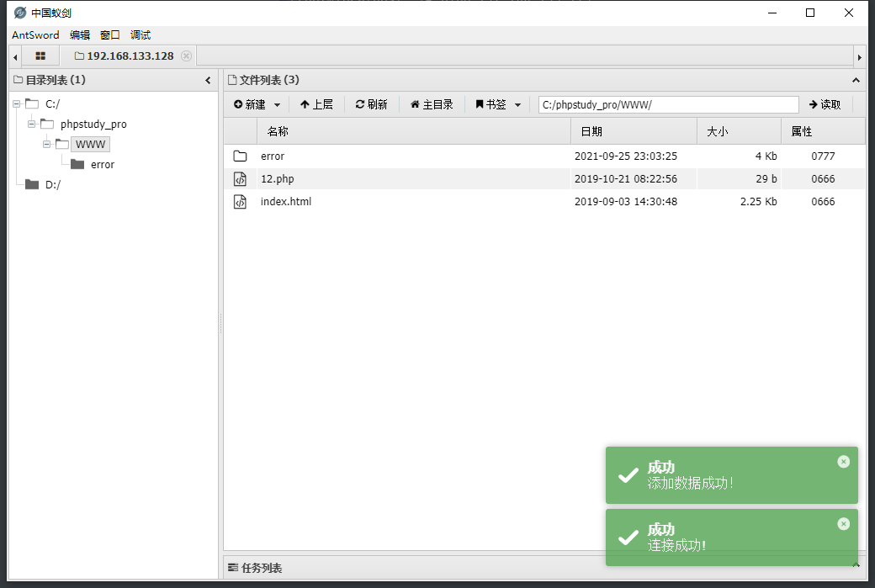Select the index.html file name
Viewport: 875px width, 588px height.
click(286, 201)
